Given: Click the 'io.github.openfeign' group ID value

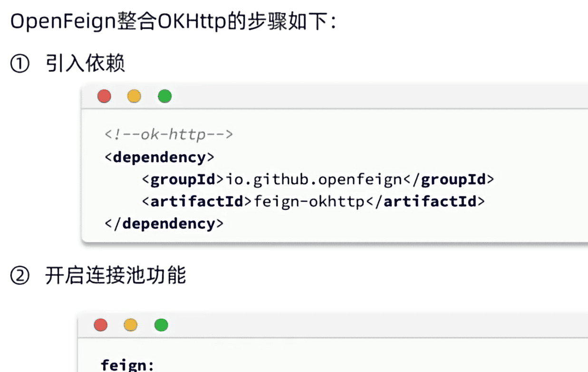Looking at the screenshot, I should 313,179.
